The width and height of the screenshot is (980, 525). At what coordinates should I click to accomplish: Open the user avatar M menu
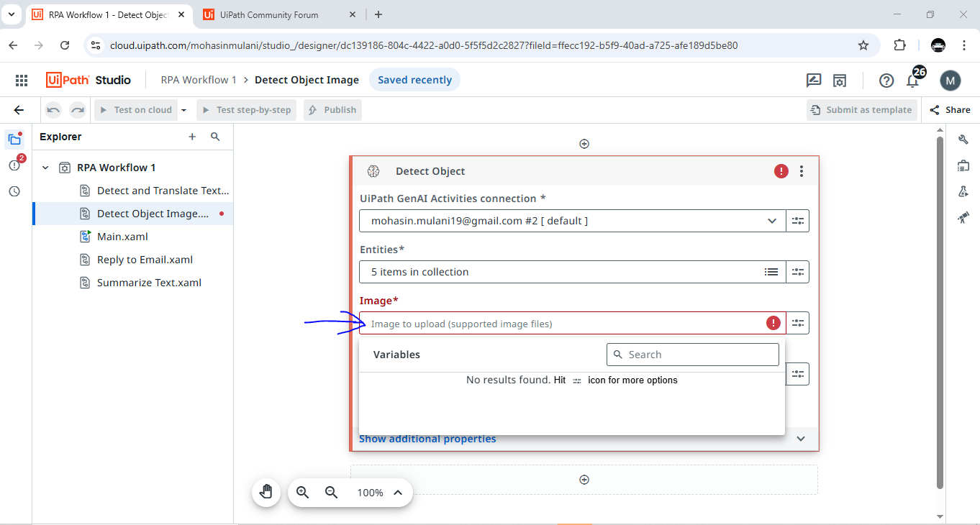[x=950, y=81]
